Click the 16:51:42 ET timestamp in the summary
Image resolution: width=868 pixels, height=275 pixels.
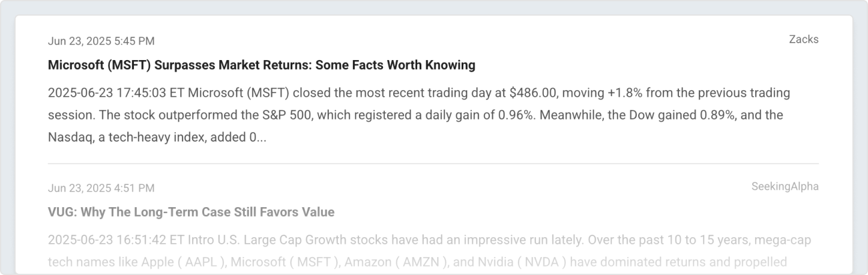(142, 241)
